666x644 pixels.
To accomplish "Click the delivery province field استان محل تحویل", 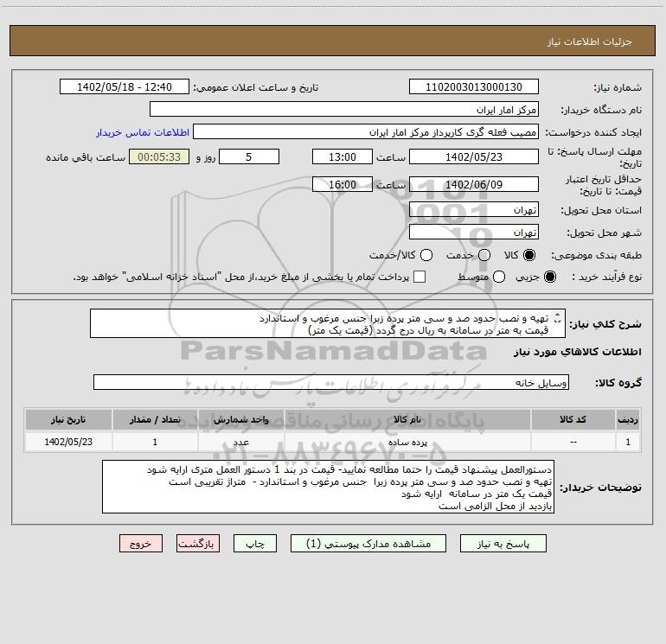I will 474,210.
